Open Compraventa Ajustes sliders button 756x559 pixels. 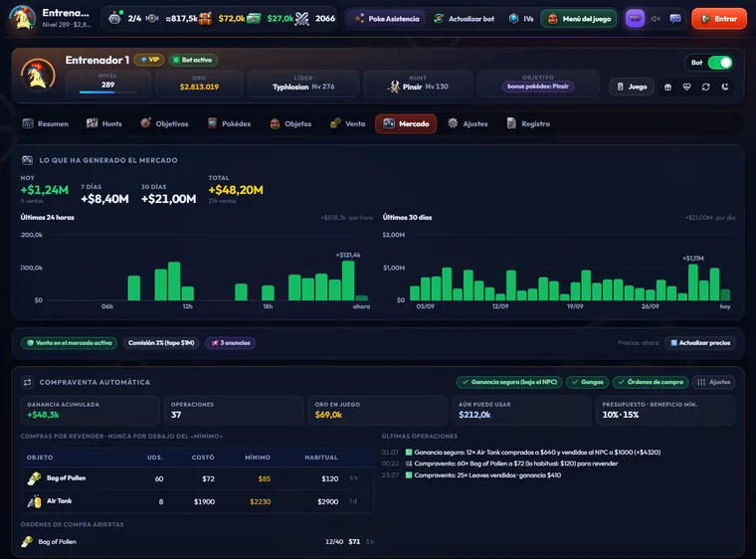click(713, 382)
